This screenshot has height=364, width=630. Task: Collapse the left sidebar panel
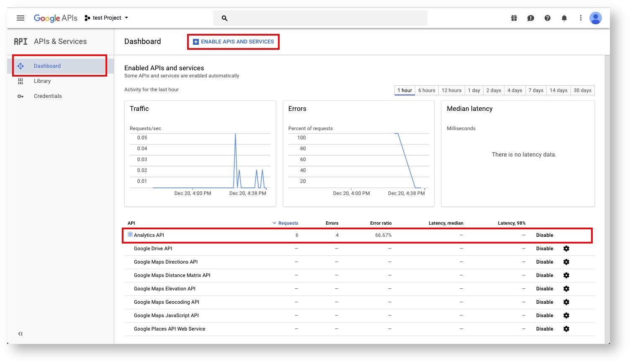point(20,333)
